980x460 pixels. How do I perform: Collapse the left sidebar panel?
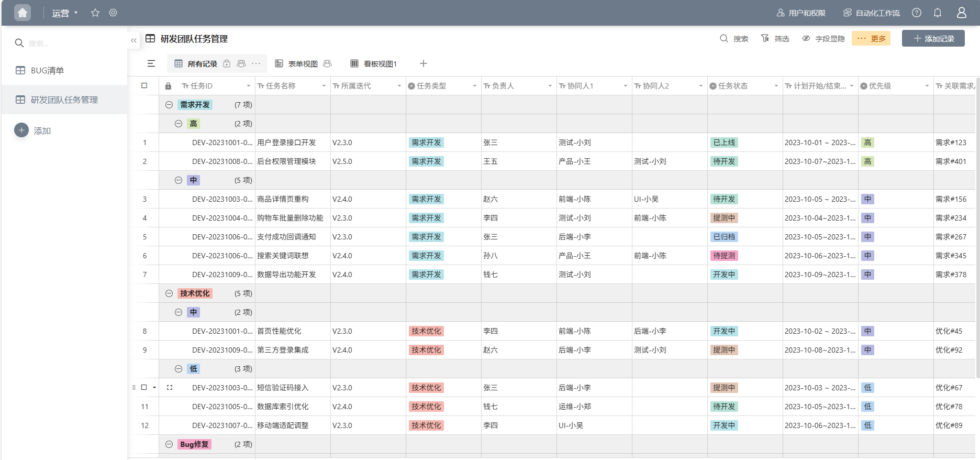[x=133, y=40]
